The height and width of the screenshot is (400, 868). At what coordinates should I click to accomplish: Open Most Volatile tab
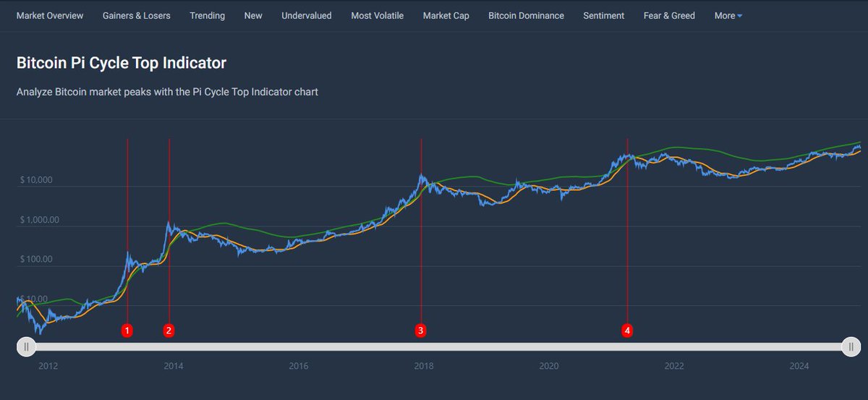(378, 15)
